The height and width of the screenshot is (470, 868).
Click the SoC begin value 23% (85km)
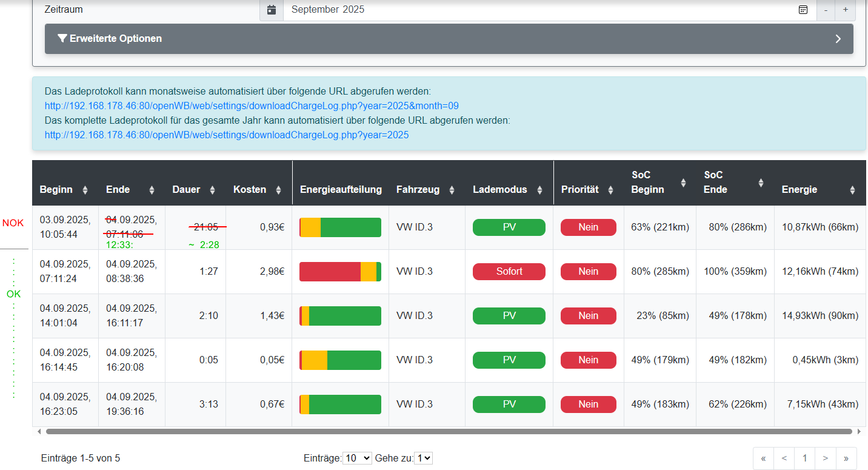click(663, 316)
